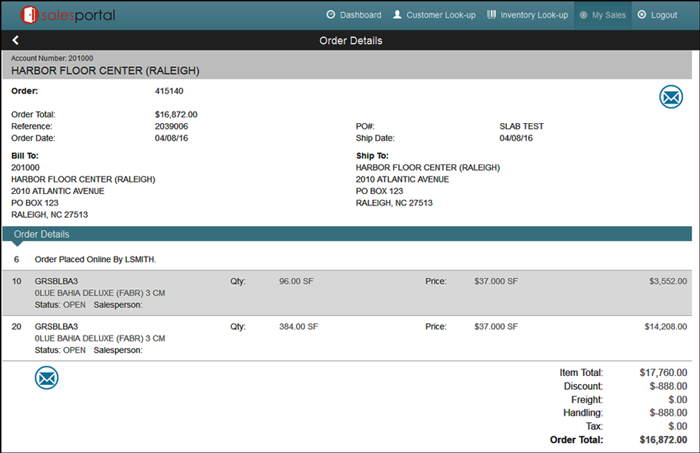This screenshot has width=700, height=453.
Task: Click the reference number 2039006
Action: (x=172, y=126)
